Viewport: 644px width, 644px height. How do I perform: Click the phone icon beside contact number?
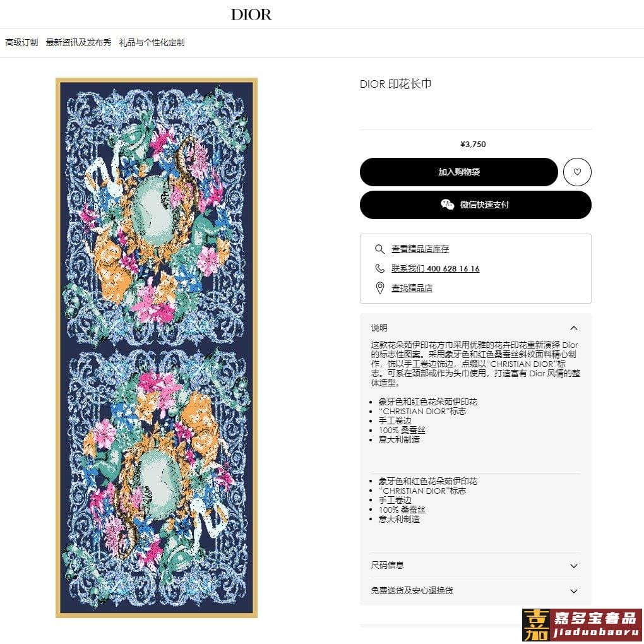(380, 268)
